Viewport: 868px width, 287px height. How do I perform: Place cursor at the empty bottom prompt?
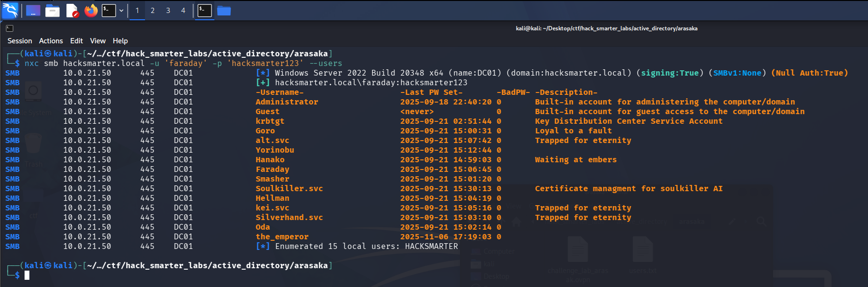(27, 275)
